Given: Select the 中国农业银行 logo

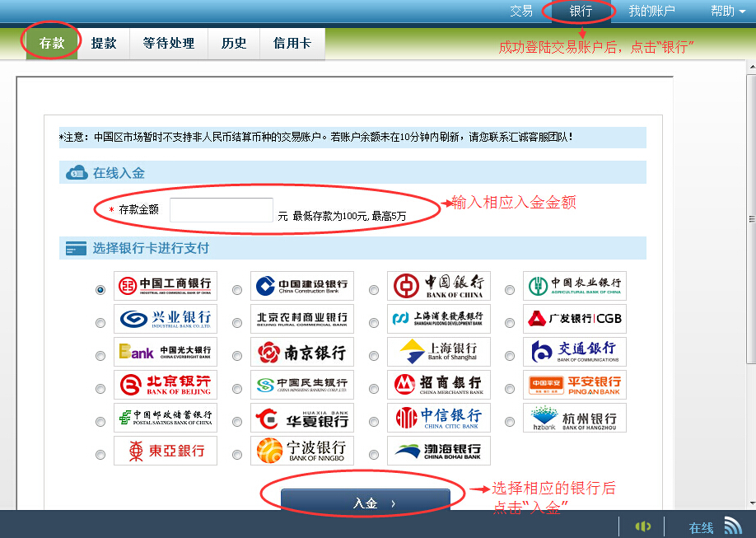Looking at the screenshot, I should tap(575, 286).
